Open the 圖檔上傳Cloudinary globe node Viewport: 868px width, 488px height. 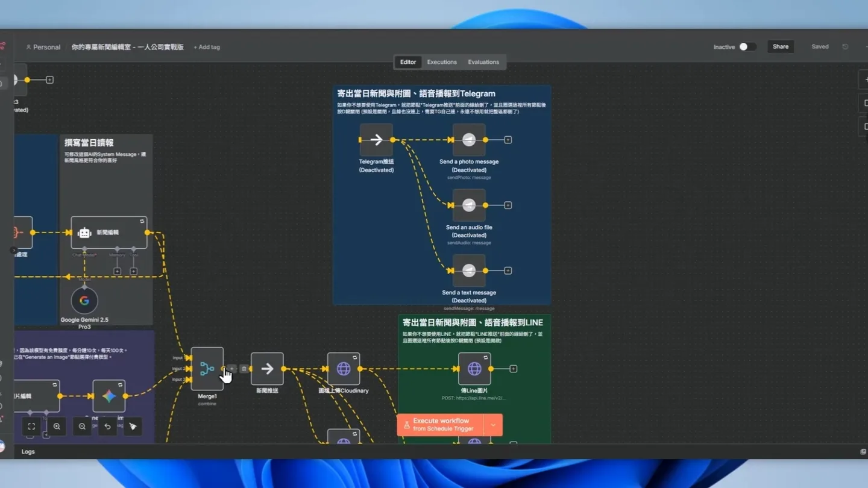click(344, 369)
